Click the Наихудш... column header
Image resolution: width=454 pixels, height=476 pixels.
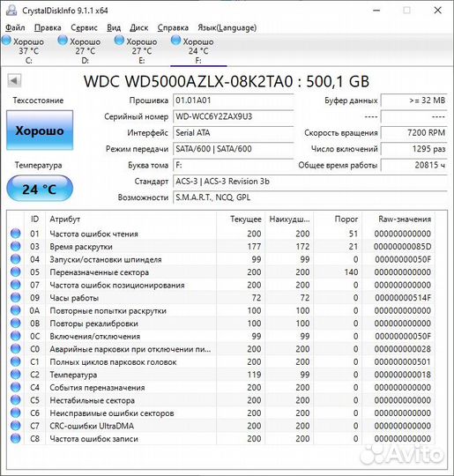click(x=289, y=219)
